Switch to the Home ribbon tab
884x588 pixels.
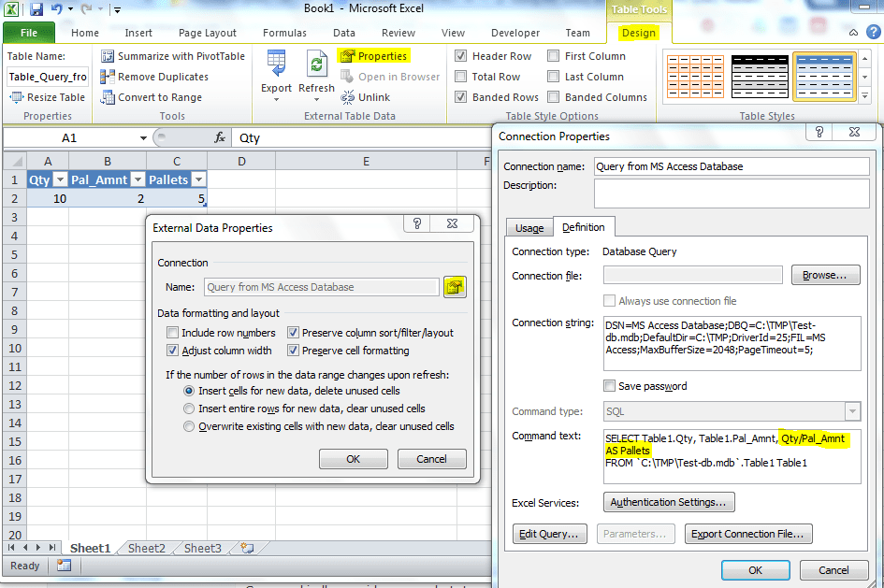(85, 33)
